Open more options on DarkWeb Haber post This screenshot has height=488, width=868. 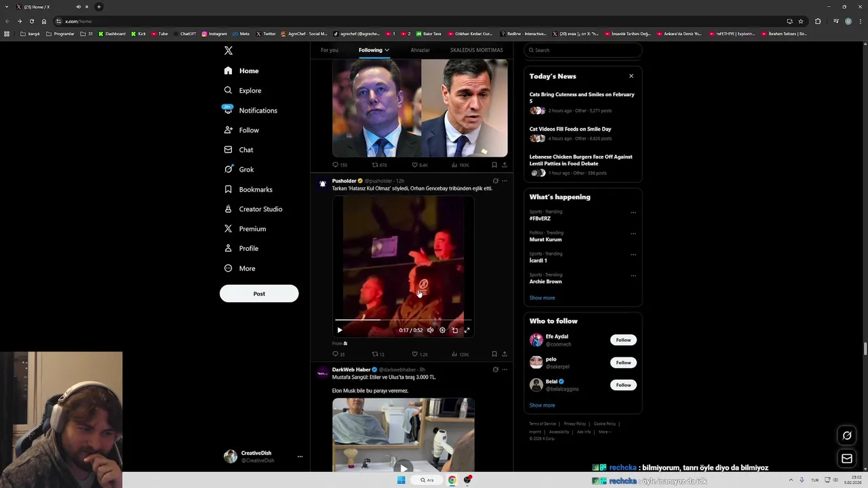click(505, 369)
